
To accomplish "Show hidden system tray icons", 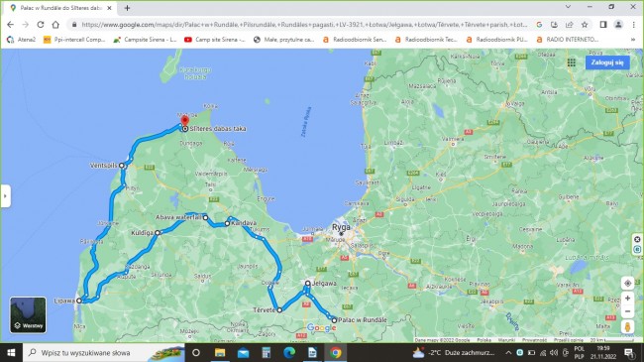I will [x=508, y=352].
